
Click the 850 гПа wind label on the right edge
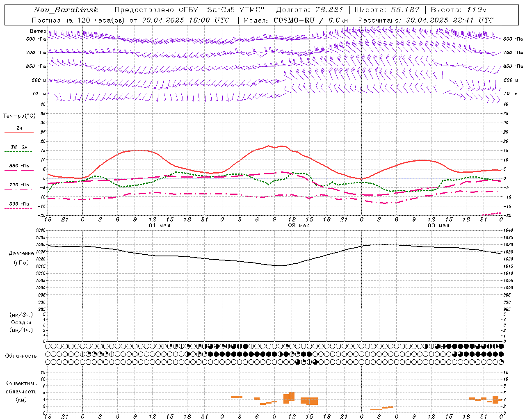click(513, 66)
